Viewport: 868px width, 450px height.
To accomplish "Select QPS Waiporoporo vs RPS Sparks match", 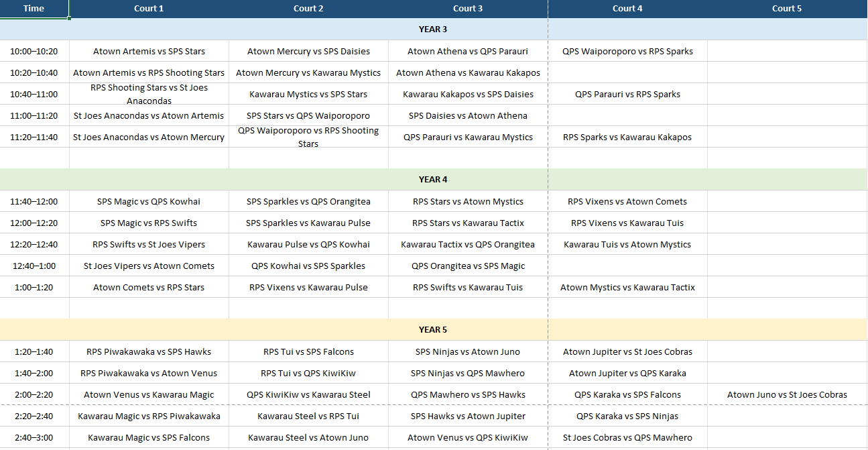I will pos(627,52).
